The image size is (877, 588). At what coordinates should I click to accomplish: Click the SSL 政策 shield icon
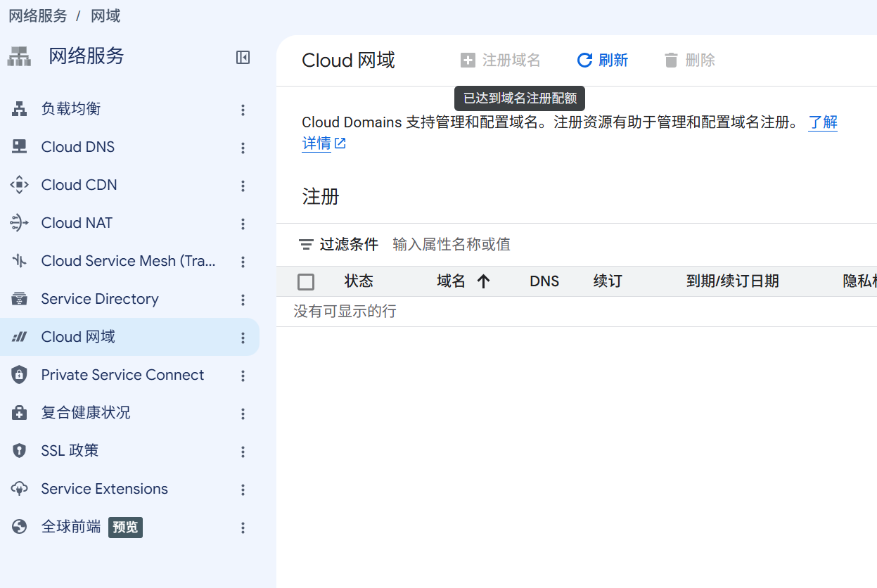19,451
